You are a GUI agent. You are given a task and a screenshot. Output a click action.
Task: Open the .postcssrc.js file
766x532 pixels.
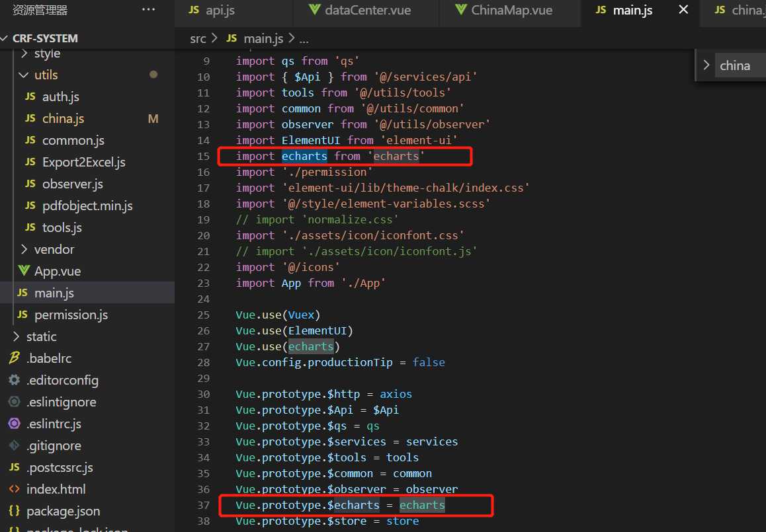(60, 468)
